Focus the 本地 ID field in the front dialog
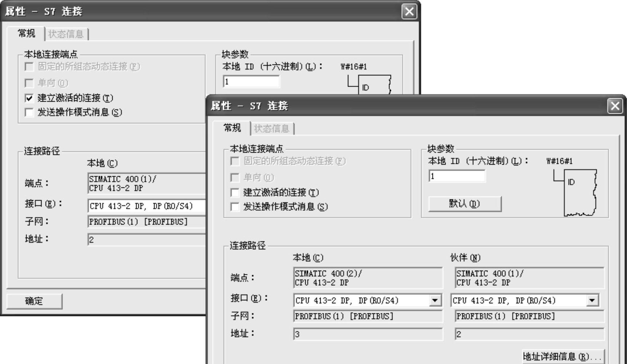 (457, 176)
